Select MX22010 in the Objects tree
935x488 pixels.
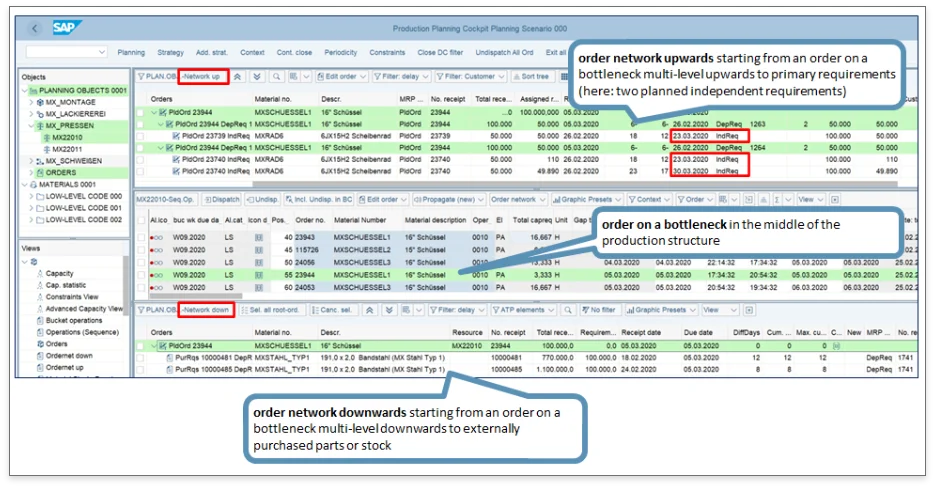pos(66,137)
